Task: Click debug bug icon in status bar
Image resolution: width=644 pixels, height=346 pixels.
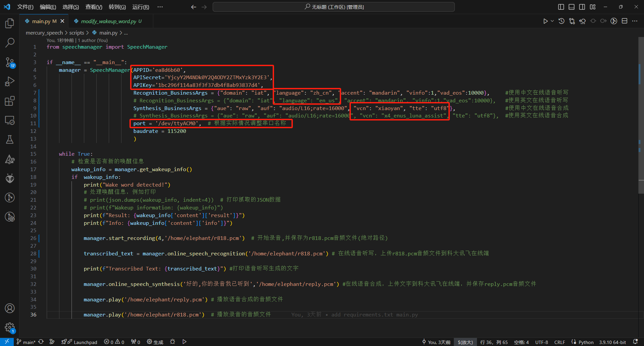Action: point(172,342)
